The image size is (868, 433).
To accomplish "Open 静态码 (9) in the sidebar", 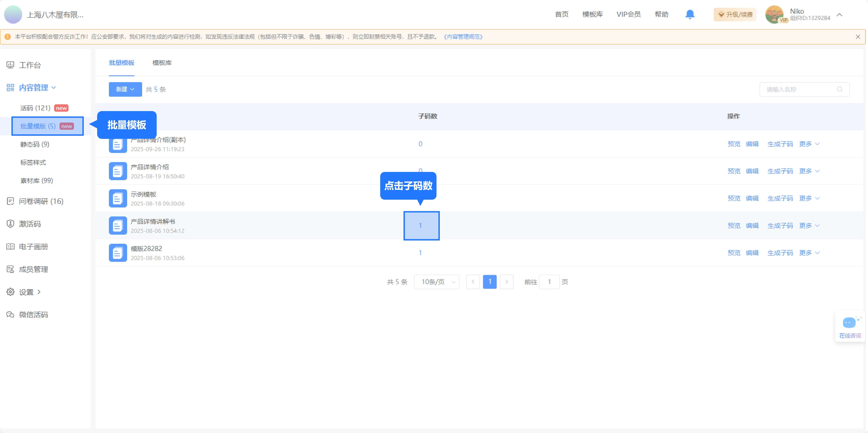I will coord(34,144).
